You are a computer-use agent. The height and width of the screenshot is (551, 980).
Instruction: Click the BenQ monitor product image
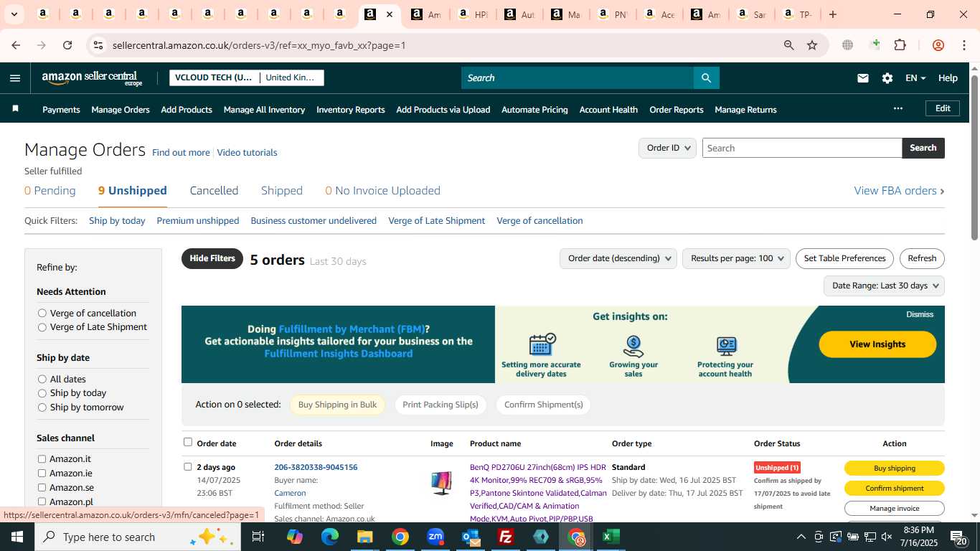click(442, 483)
